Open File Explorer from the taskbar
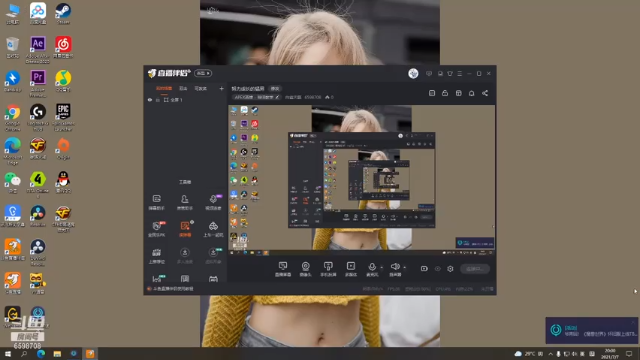The height and width of the screenshot is (360, 640). (x=57, y=354)
